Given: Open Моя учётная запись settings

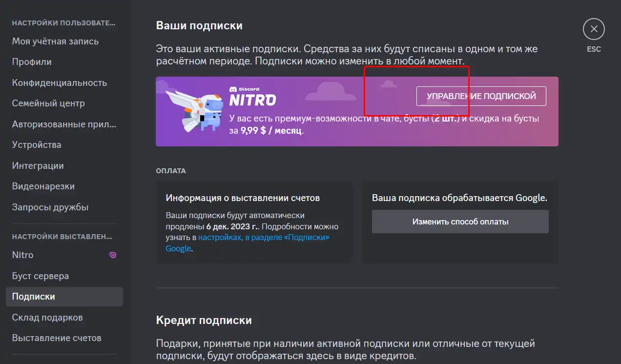Looking at the screenshot, I should click(55, 41).
